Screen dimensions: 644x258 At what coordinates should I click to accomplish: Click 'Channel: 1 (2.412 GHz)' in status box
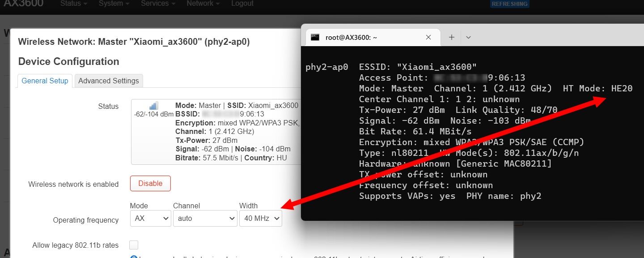[215, 132]
